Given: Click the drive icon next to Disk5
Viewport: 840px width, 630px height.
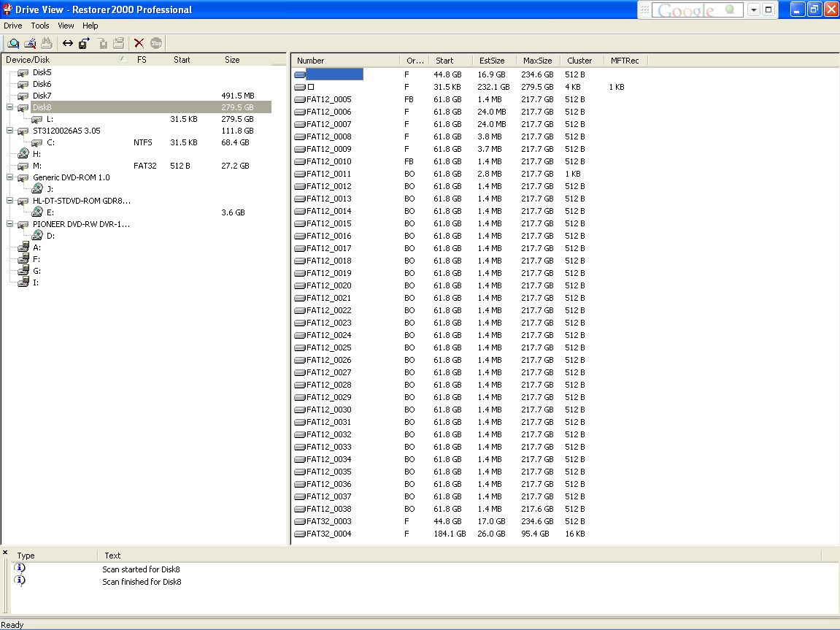Looking at the screenshot, I should [x=23, y=72].
